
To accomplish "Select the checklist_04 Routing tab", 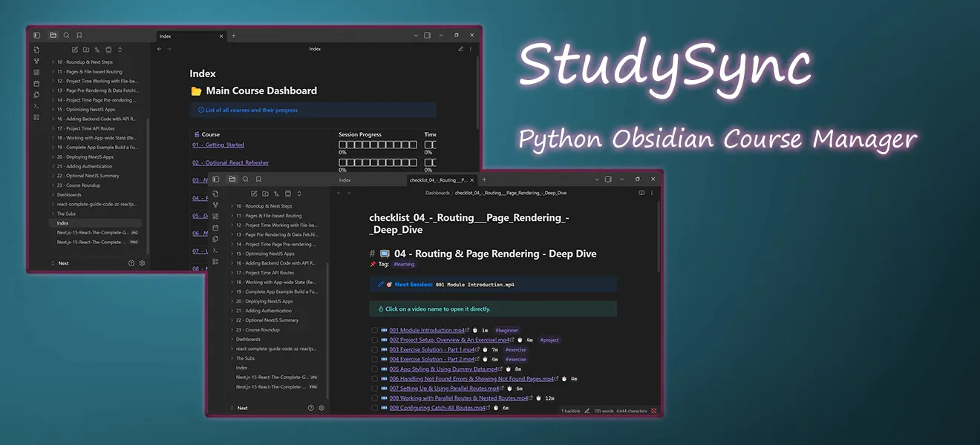I will pyautogui.click(x=442, y=179).
